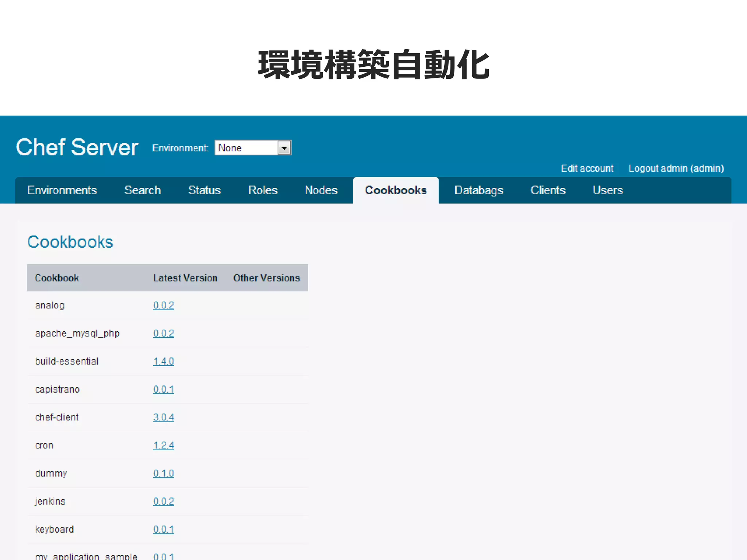Open the Databags tab
Screen dimensions: 747x560
point(479,190)
